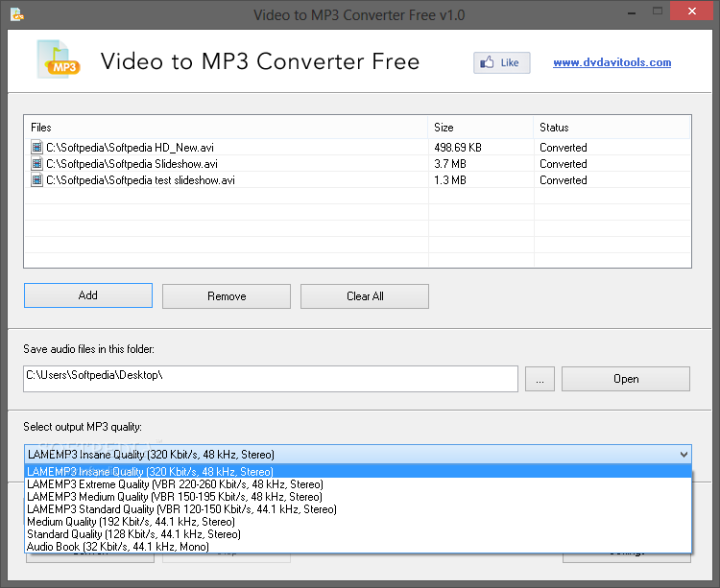Viewport: 720px width, 588px height.
Task: Click the Add button
Action: pyautogui.click(x=88, y=295)
